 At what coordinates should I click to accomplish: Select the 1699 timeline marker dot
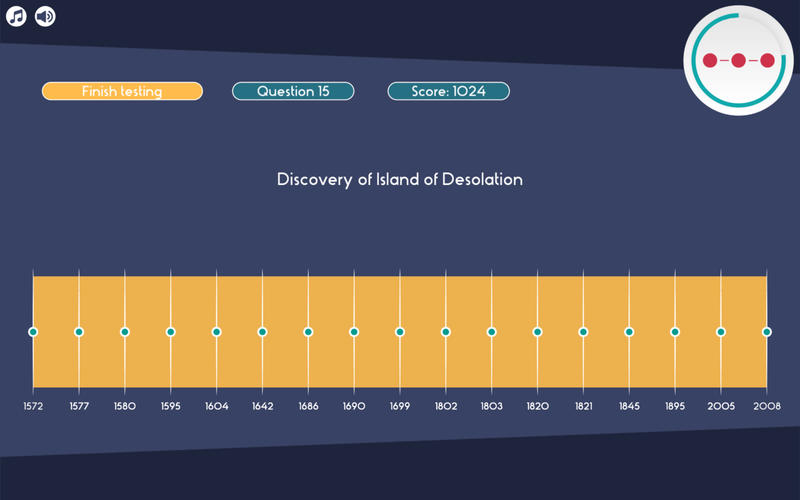[400, 332]
